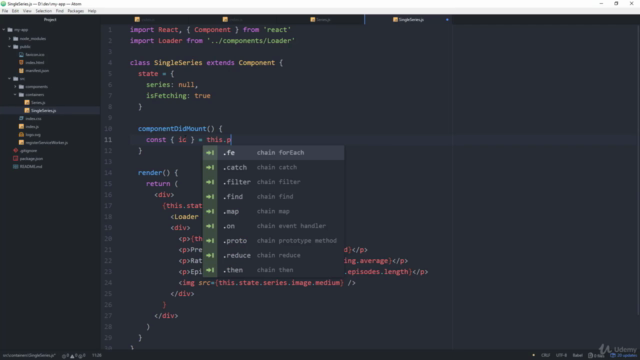Open registerServiceWorker.js in the tree
Image resolution: width=640 pixels, height=360 pixels.
point(47,142)
